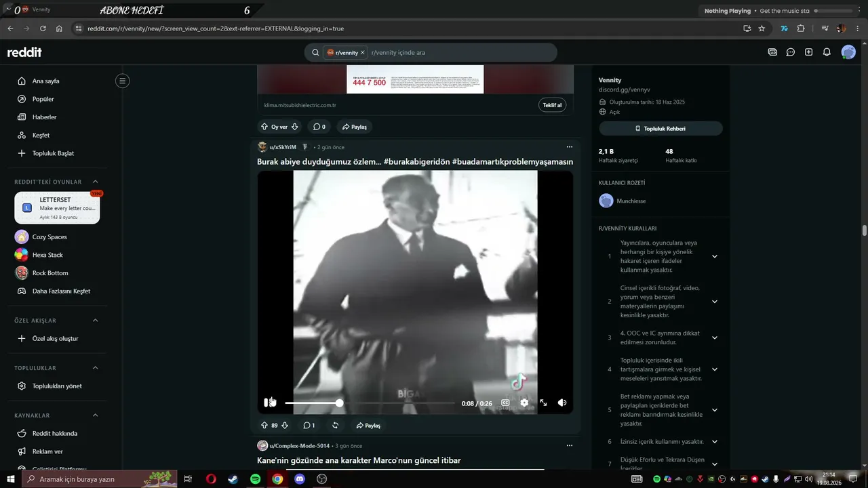Seek on the video progress bar

click(370, 403)
